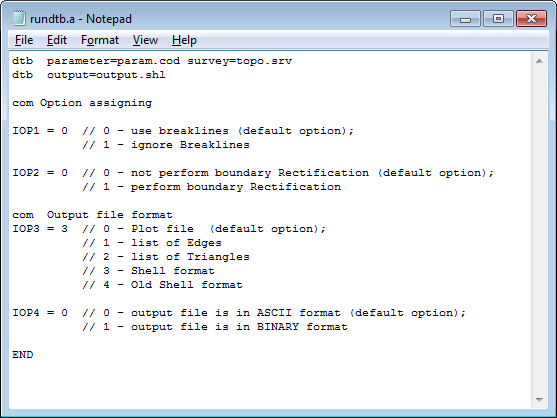The width and height of the screenshot is (557, 418).
Task: Minimize the Notepad window
Action: (x=465, y=19)
